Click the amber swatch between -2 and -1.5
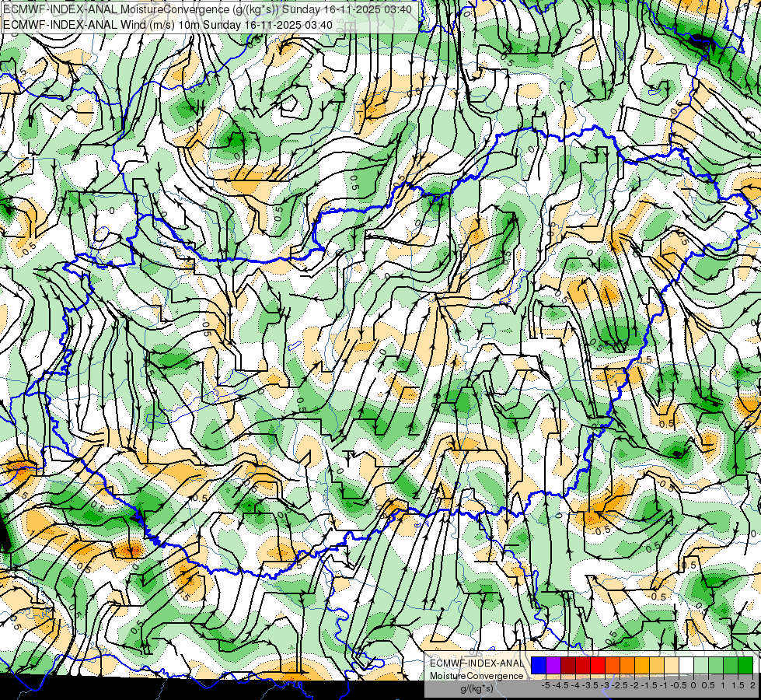Screen dimensions: 761x700 pos(642,666)
